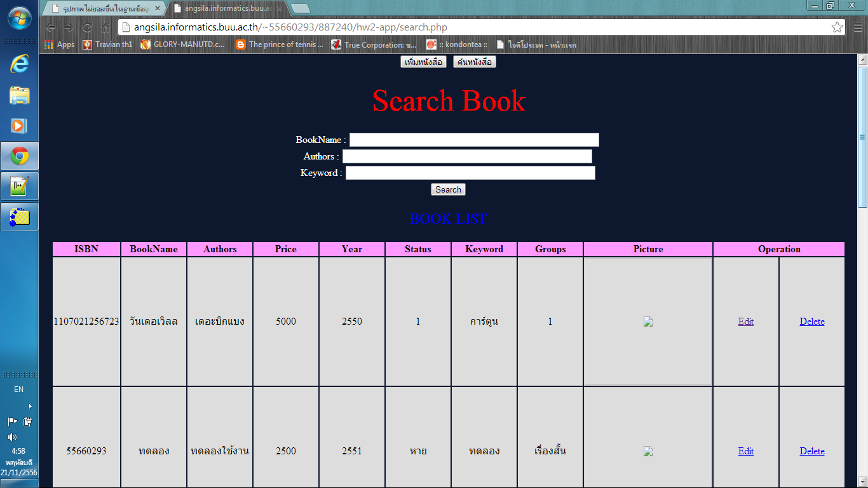This screenshot has width=868, height=488.
Task: Click the vertical scrollbar thumb
Action: coord(863,136)
